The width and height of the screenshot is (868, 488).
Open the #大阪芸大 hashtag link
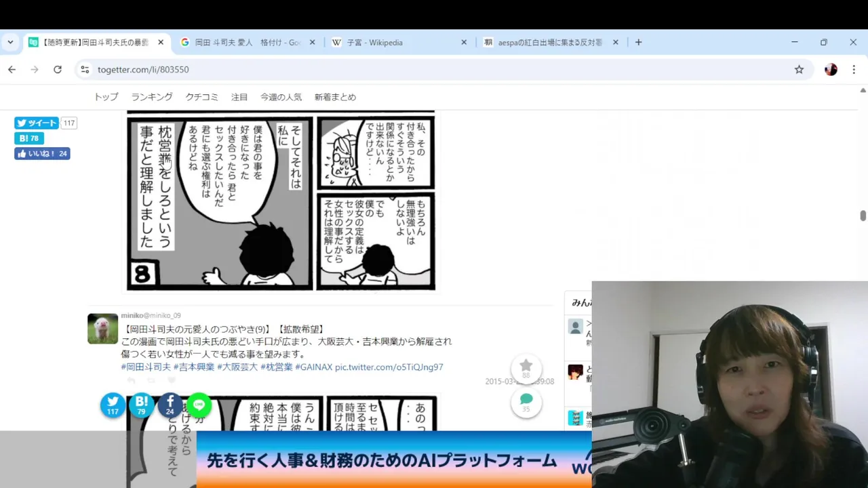pos(237,367)
